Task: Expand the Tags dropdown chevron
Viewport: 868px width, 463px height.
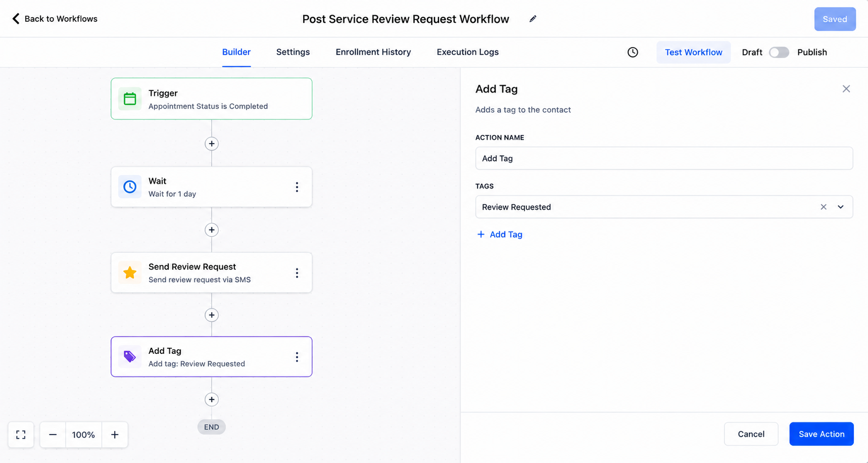Action: click(x=841, y=207)
